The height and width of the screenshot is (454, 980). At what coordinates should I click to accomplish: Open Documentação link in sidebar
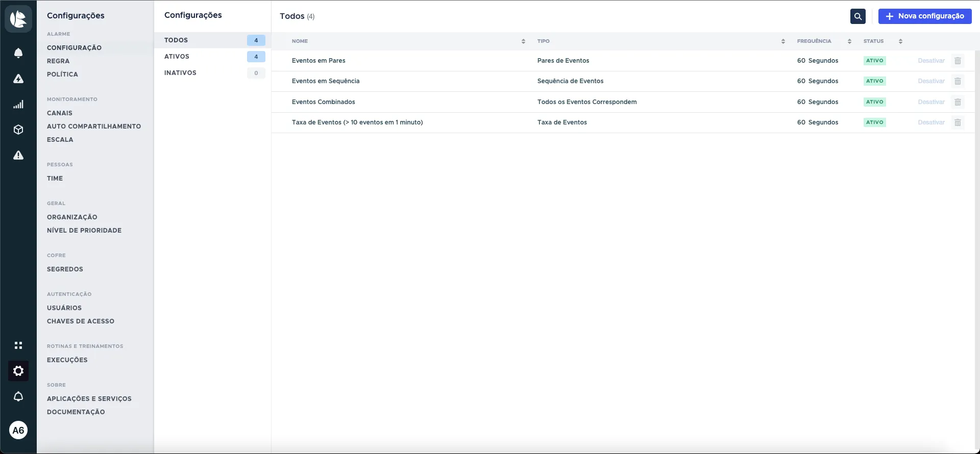click(x=76, y=412)
